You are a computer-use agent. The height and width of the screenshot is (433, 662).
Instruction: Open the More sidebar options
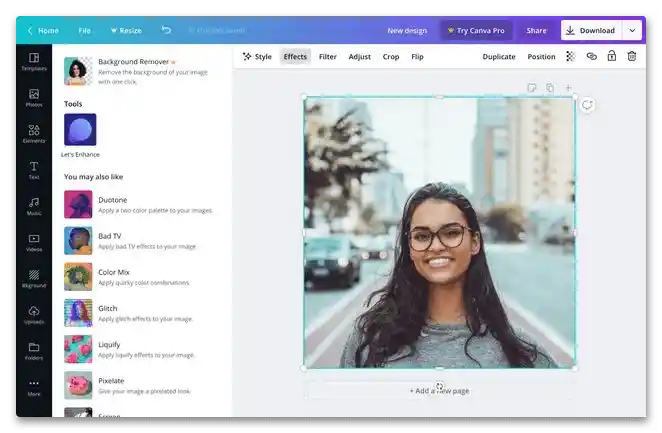coord(34,387)
